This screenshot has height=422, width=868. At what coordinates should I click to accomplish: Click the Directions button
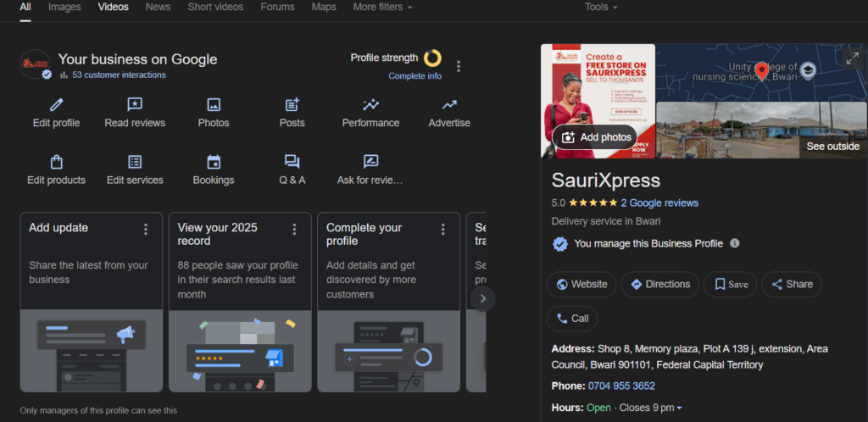(x=659, y=284)
